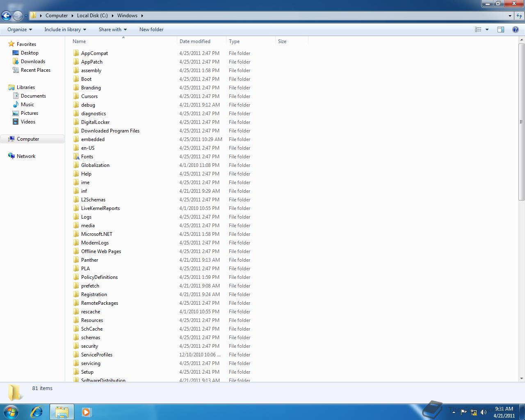Launch Internet Explorer from the taskbar

tap(37, 412)
